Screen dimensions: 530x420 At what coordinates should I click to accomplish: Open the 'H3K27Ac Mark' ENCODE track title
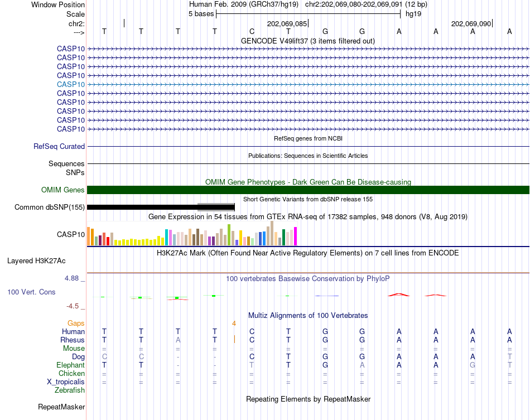(x=308, y=253)
